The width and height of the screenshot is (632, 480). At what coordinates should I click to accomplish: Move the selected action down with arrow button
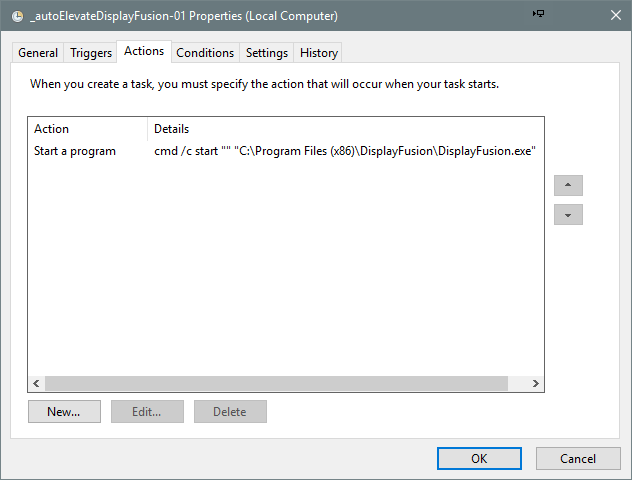568,215
